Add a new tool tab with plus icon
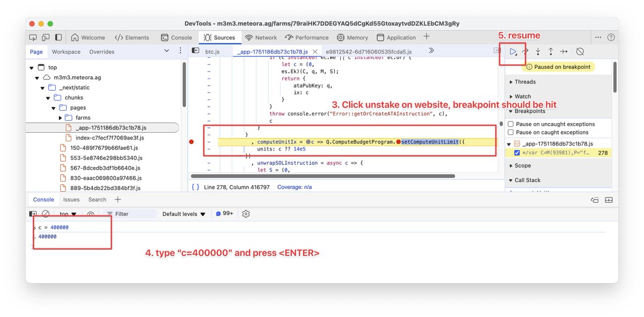The width and height of the screenshot is (644, 317). (427, 37)
